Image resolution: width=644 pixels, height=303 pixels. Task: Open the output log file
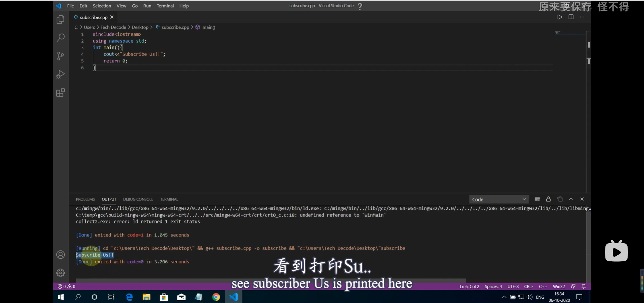(560, 199)
